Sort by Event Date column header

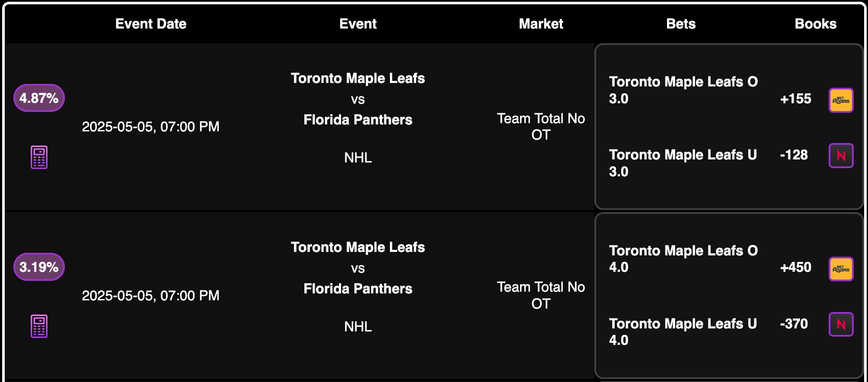[x=151, y=24]
